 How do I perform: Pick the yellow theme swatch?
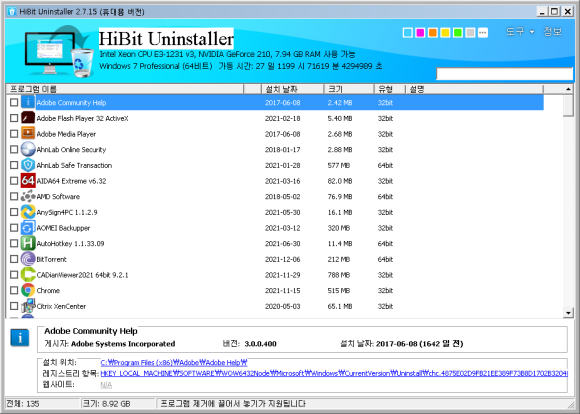445,33
